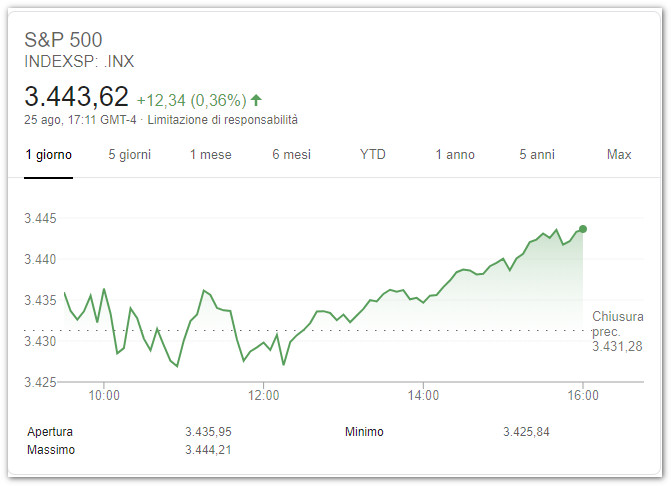Click the Apertura label
671x486 pixels.
point(50,432)
